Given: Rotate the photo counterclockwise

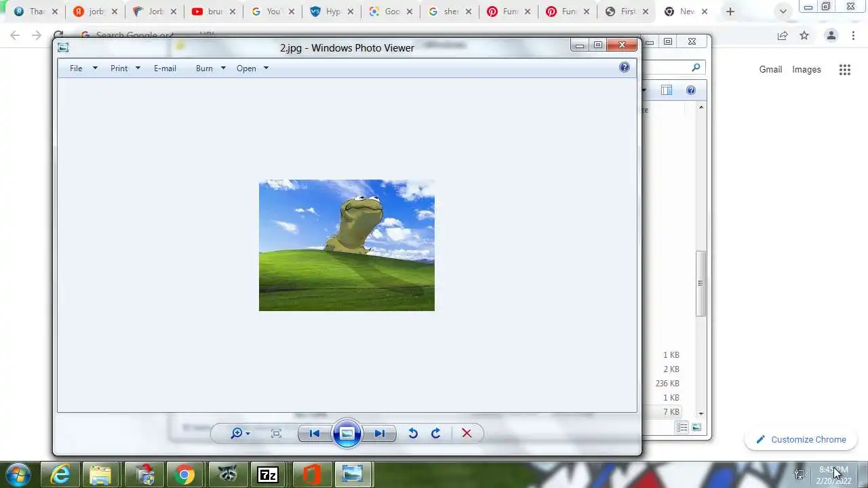Looking at the screenshot, I should (x=413, y=434).
